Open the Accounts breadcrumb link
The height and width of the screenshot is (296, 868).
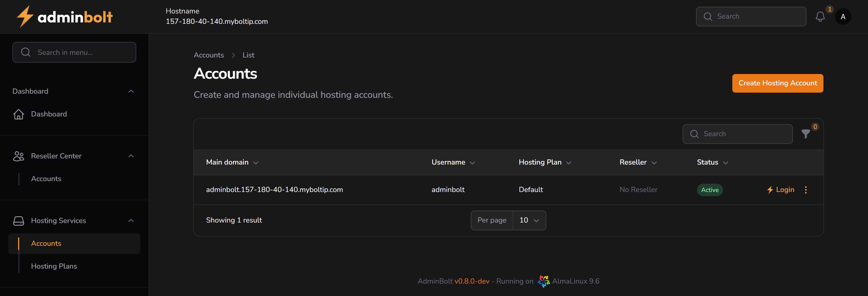click(x=208, y=55)
